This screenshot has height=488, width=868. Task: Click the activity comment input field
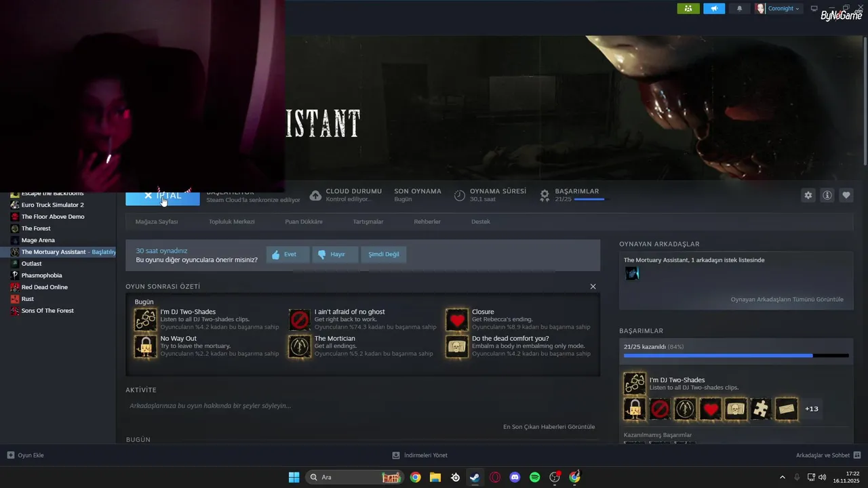pos(363,406)
